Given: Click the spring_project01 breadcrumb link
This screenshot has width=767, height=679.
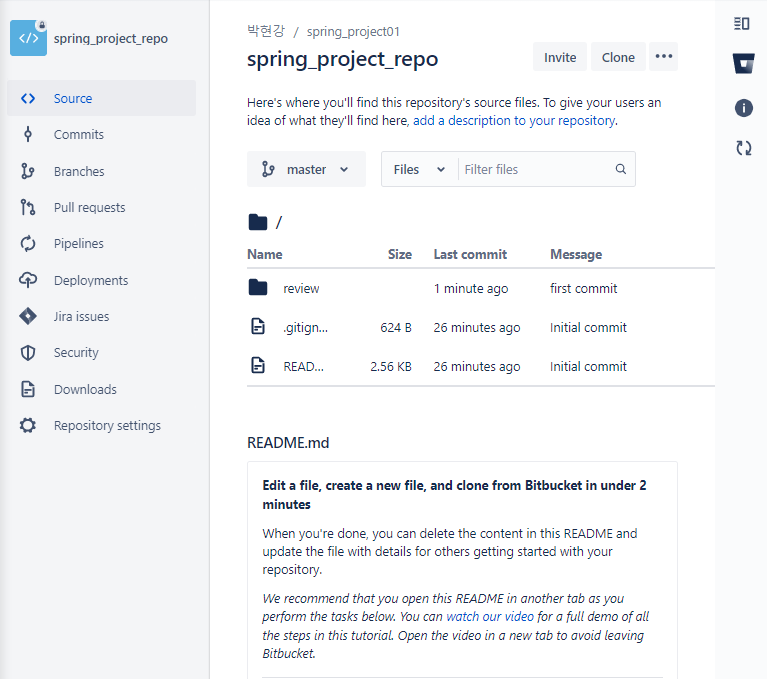Looking at the screenshot, I should coord(353,32).
